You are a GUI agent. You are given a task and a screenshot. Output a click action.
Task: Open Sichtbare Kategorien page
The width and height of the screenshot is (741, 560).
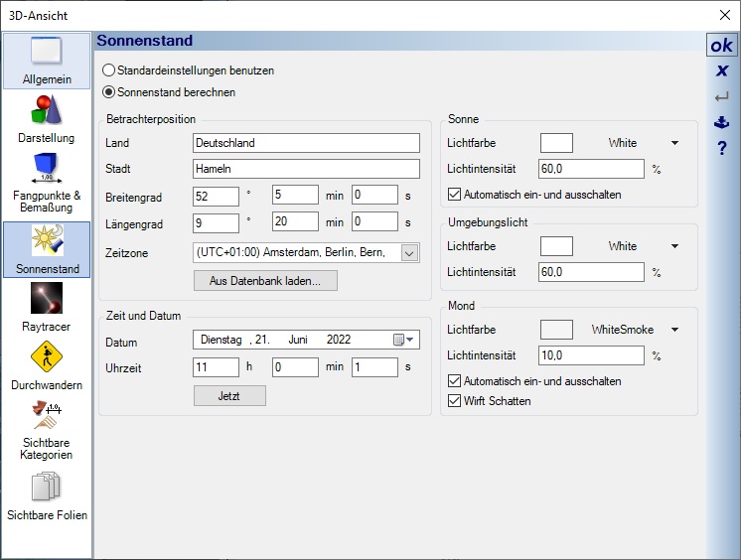(x=47, y=430)
